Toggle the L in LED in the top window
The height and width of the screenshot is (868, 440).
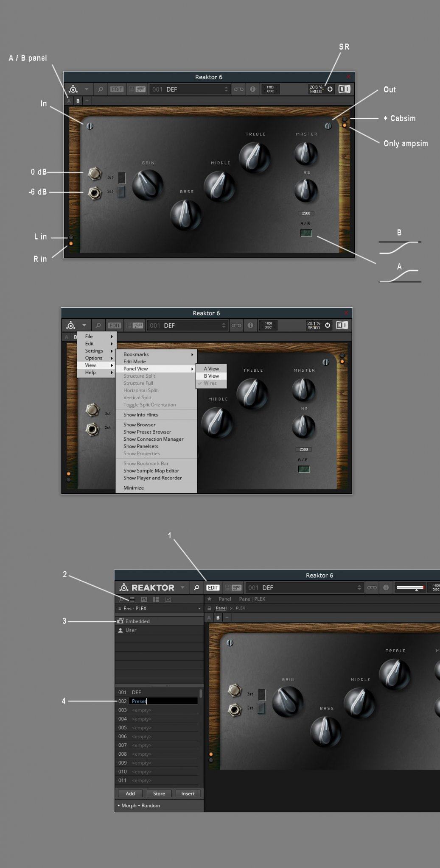(x=71, y=237)
